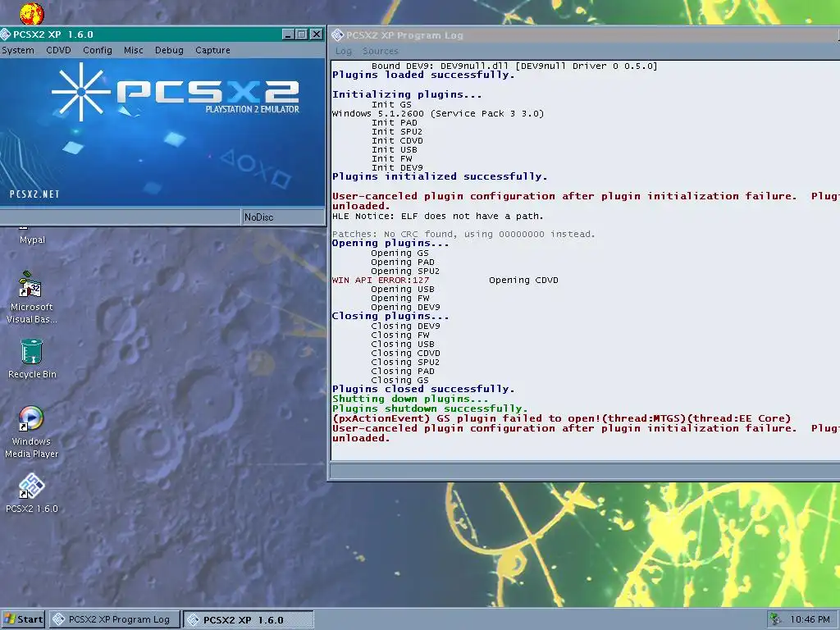Close the PCSX2 XP main window
The height and width of the screenshot is (630, 840).
(317, 34)
